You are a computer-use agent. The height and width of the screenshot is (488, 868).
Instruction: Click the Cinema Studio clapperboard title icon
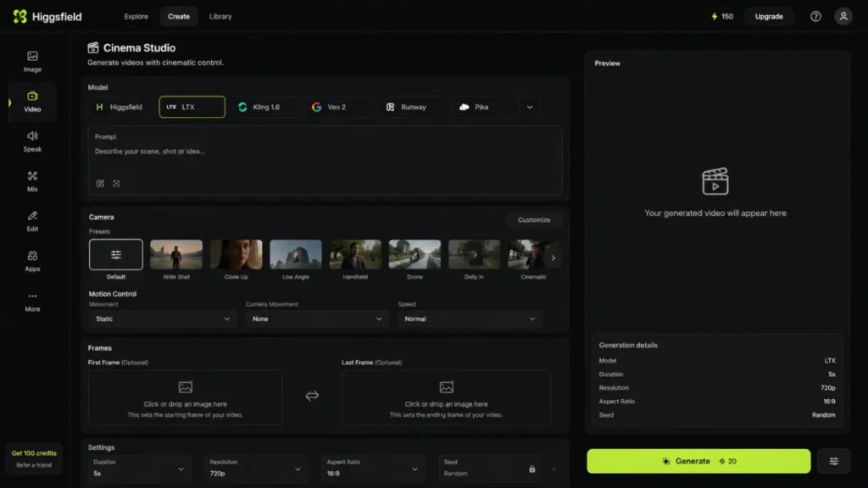[93, 47]
